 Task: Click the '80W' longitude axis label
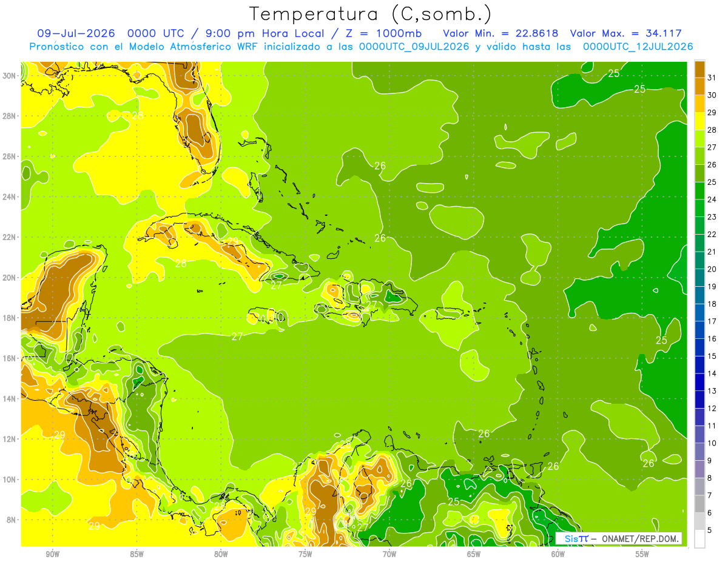(221, 554)
